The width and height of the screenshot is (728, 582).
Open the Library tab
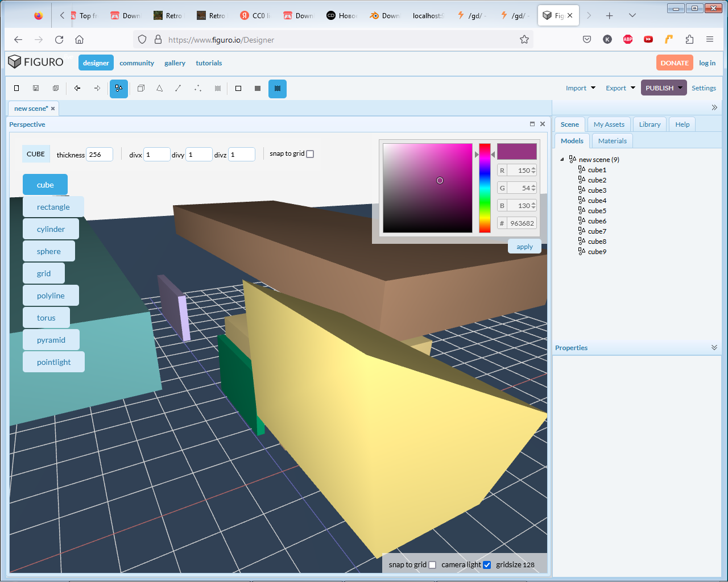point(650,124)
